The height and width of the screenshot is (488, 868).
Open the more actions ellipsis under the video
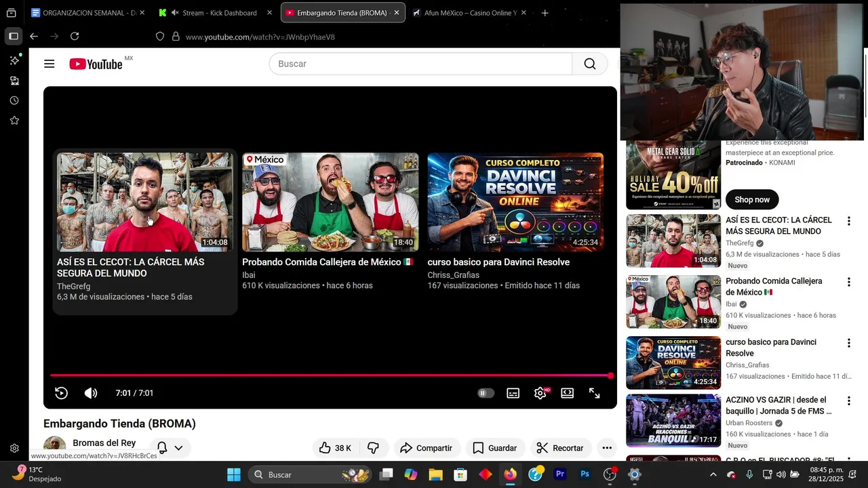607,448
